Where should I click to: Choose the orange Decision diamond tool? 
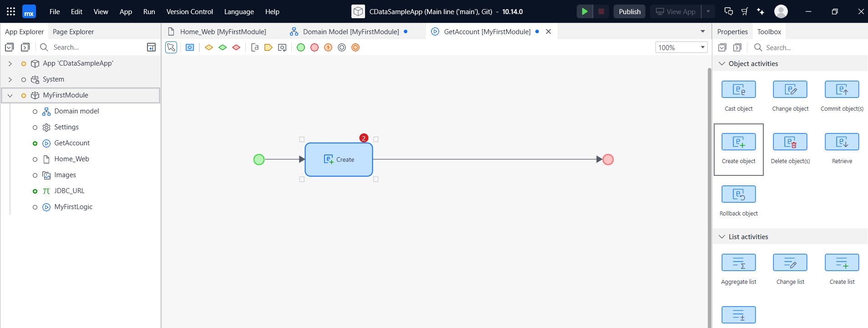point(209,47)
